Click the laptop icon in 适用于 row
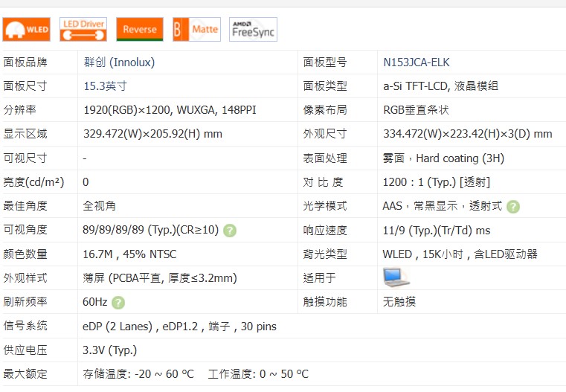Image resolution: width=566 pixels, height=392 pixels. pyautogui.click(x=396, y=277)
